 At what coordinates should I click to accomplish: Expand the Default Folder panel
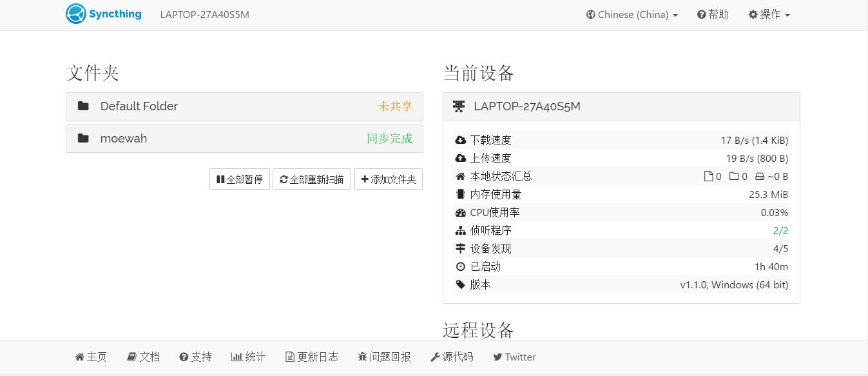coord(244,106)
